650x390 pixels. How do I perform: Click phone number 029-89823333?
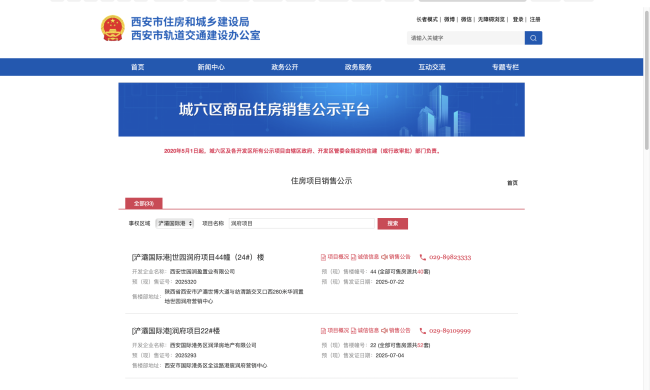[x=450, y=257]
